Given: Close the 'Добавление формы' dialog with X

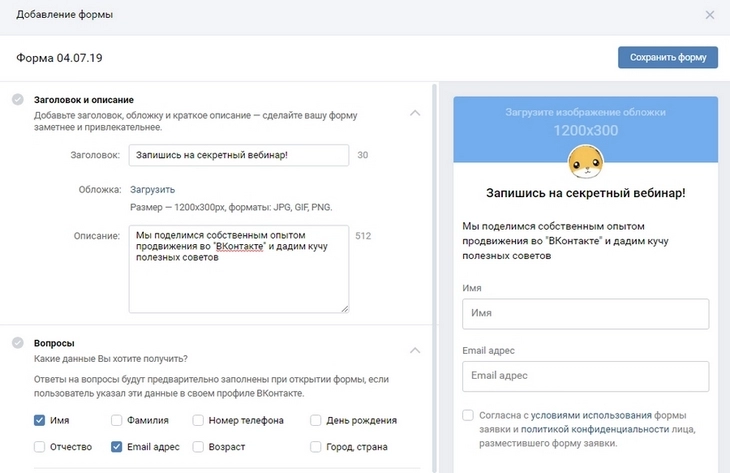Looking at the screenshot, I should point(710,15).
